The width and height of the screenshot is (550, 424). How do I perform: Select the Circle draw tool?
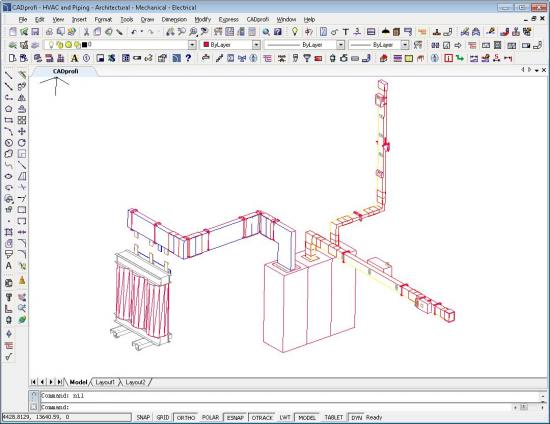click(x=9, y=143)
